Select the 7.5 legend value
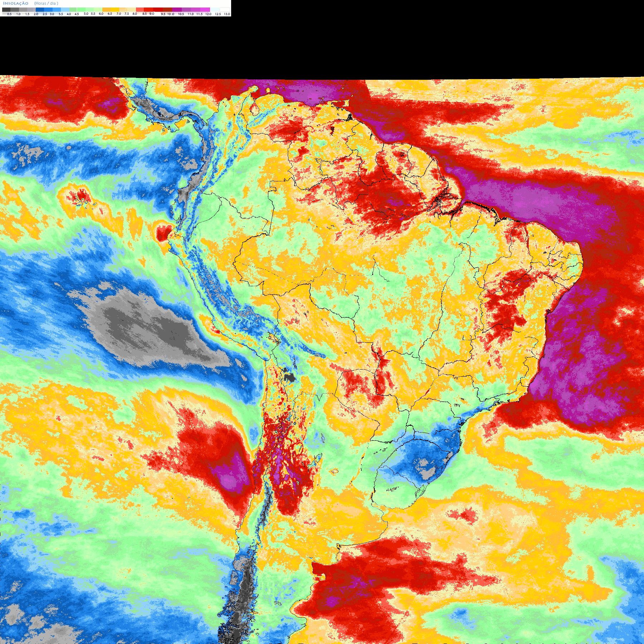The height and width of the screenshot is (644, 644). point(127,14)
